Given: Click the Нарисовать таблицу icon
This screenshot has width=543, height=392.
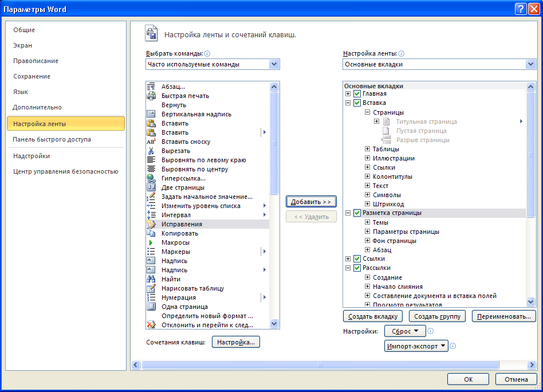Looking at the screenshot, I should tap(151, 288).
